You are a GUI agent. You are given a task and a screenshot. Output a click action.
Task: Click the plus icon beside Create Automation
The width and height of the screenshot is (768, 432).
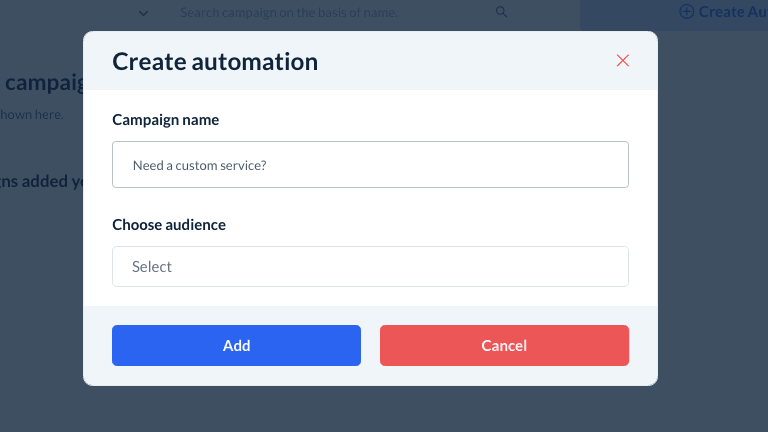tap(686, 12)
